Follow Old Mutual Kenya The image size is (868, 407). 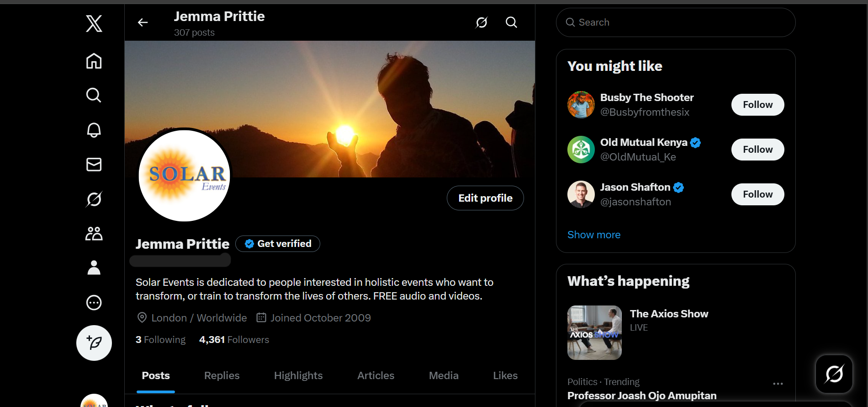click(757, 150)
